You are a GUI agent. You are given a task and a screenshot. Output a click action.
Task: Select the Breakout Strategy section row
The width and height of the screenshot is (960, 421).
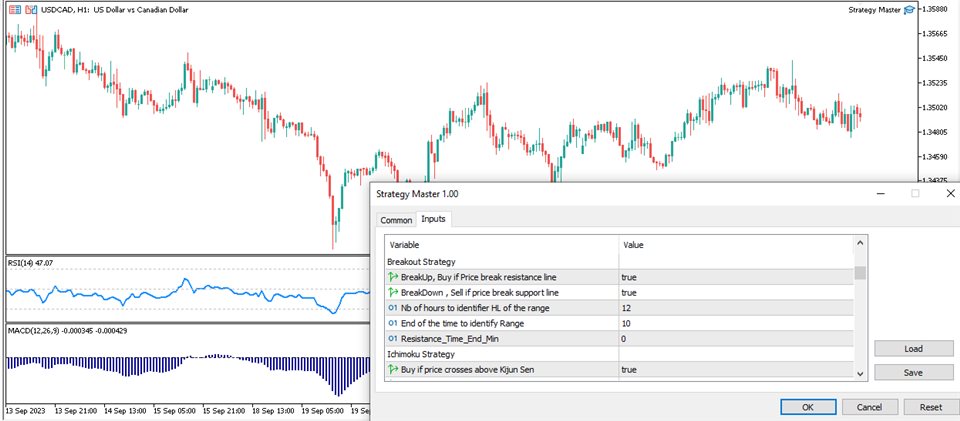(x=619, y=262)
